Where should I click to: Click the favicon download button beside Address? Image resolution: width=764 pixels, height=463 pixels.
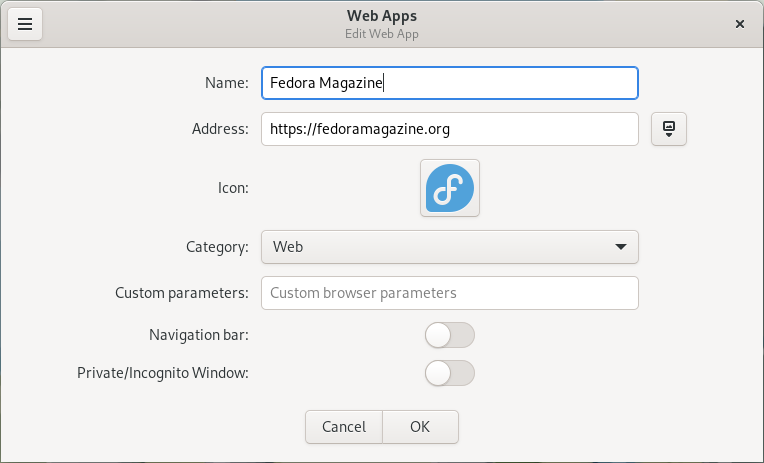pyautogui.click(x=669, y=129)
